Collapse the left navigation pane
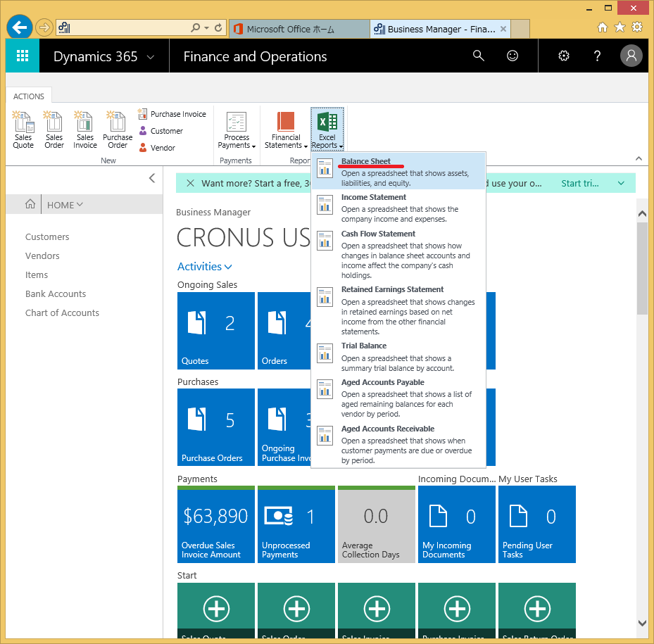The image size is (654, 644). (x=152, y=178)
